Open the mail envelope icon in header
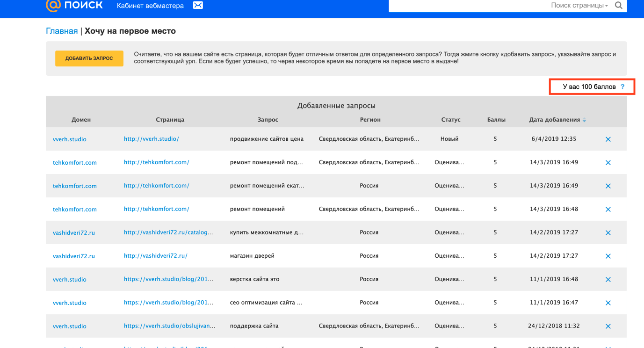Viewport: 644px width, 348px height. 198,5
